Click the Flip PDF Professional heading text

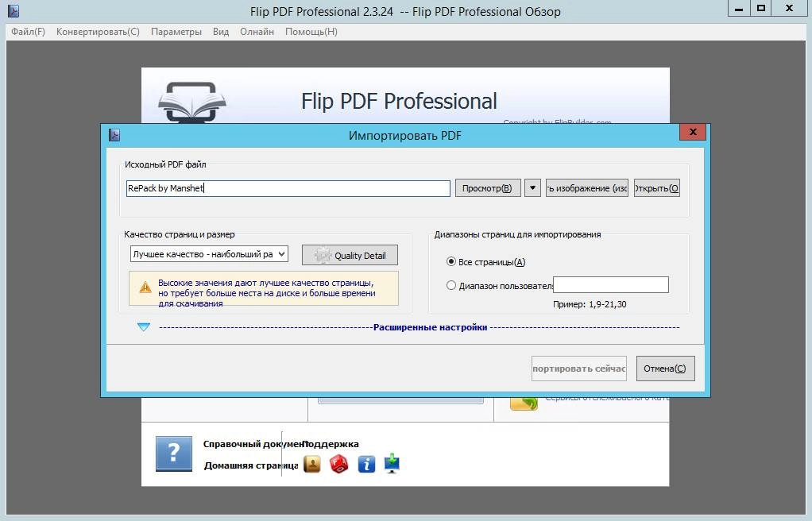[400, 101]
